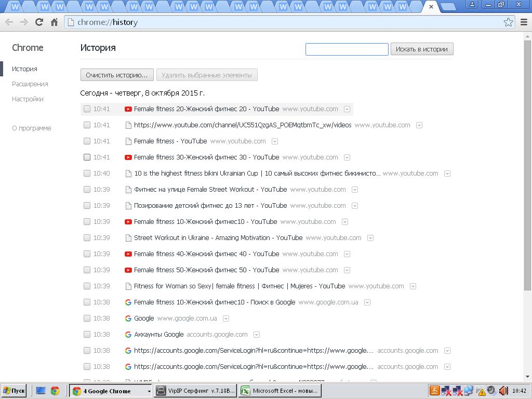Viewport: 532px width, 399px height.
Task: Click the warning shield tray icon
Action: 481,391
